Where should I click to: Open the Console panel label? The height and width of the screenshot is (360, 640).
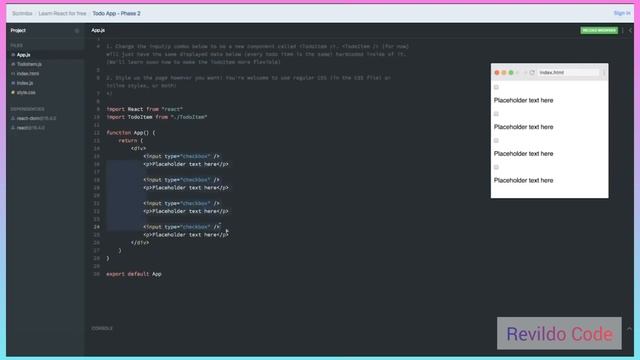point(102,329)
